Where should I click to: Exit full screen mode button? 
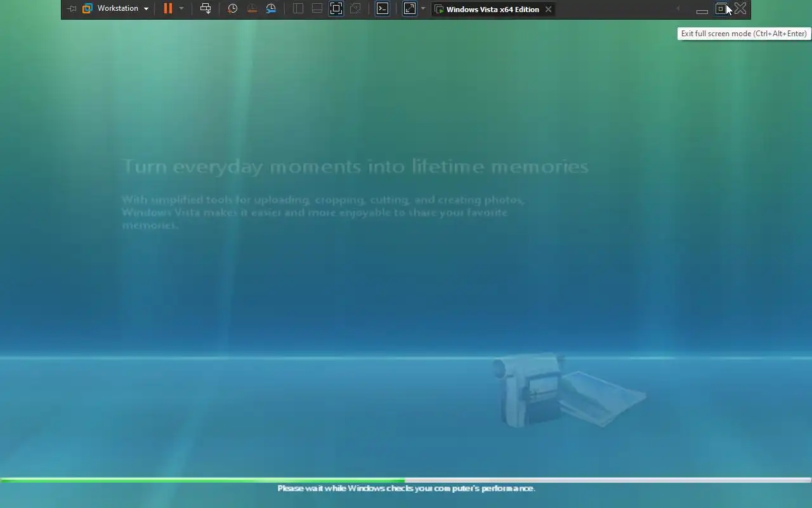click(721, 9)
